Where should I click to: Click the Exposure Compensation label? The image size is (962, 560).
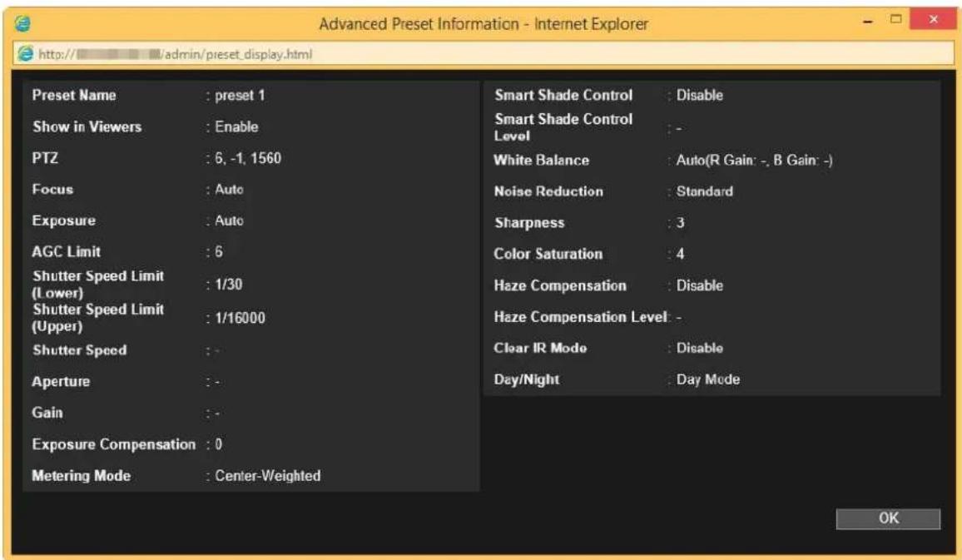(113, 444)
